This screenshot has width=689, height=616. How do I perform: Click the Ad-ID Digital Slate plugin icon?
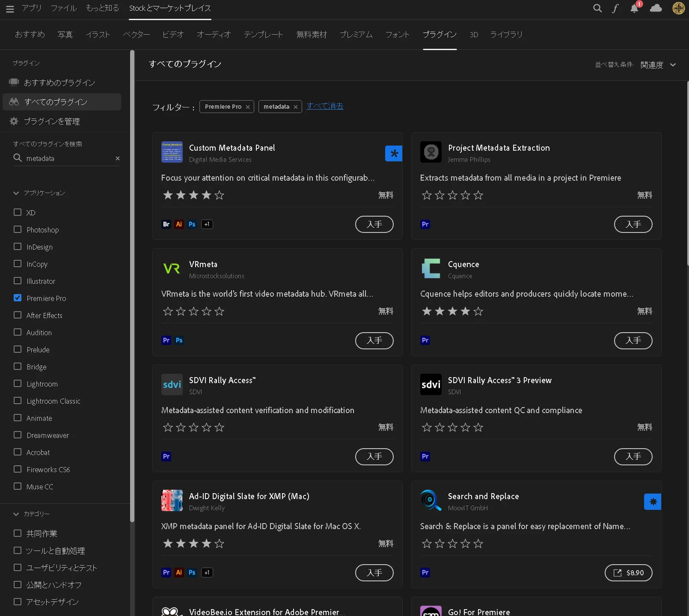(x=172, y=500)
